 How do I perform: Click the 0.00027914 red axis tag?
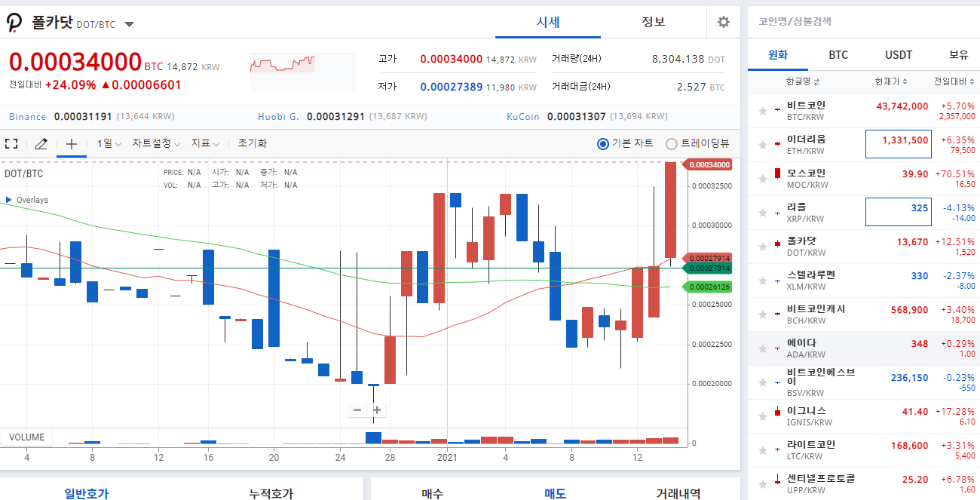pos(707,258)
